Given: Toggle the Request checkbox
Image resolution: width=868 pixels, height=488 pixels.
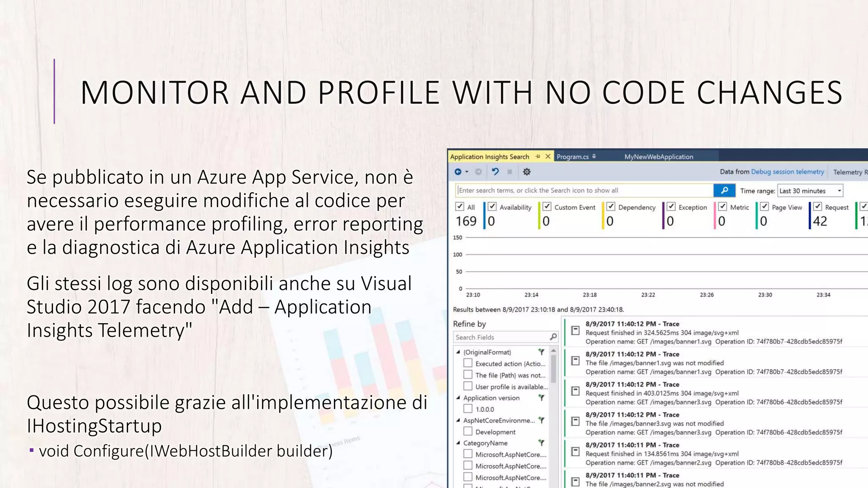Looking at the screenshot, I should (818, 206).
